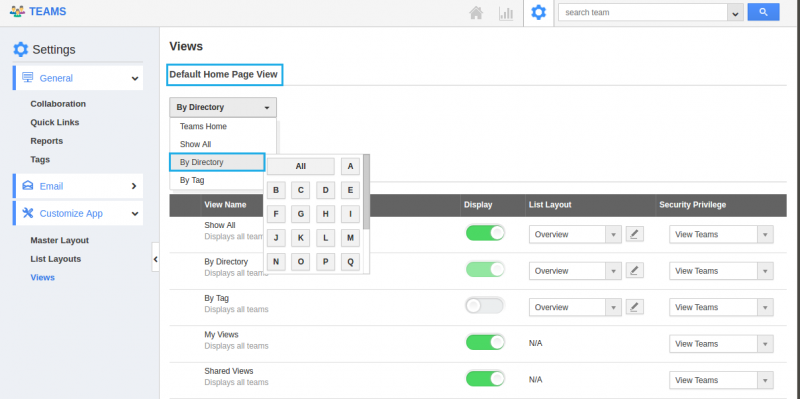Click the List Layout column header

point(550,205)
